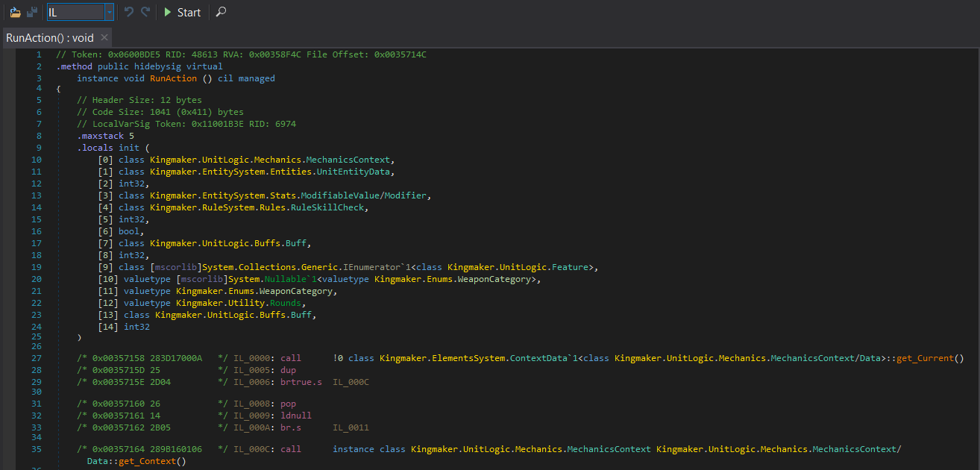Click the // LocalVarSig Token comment

click(186, 124)
